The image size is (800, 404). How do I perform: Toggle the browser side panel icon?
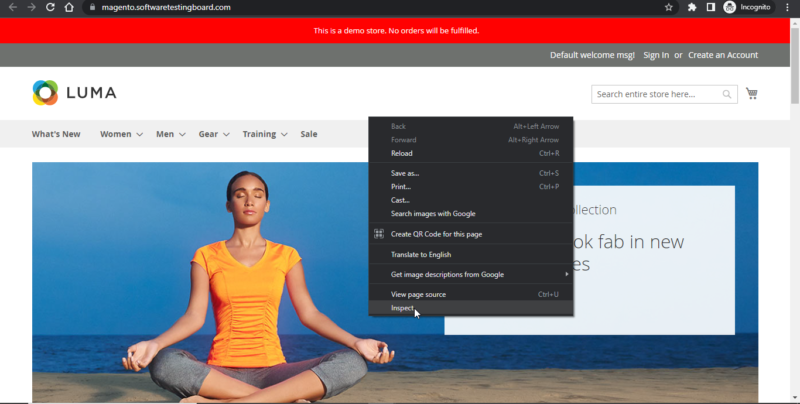[x=711, y=7]
